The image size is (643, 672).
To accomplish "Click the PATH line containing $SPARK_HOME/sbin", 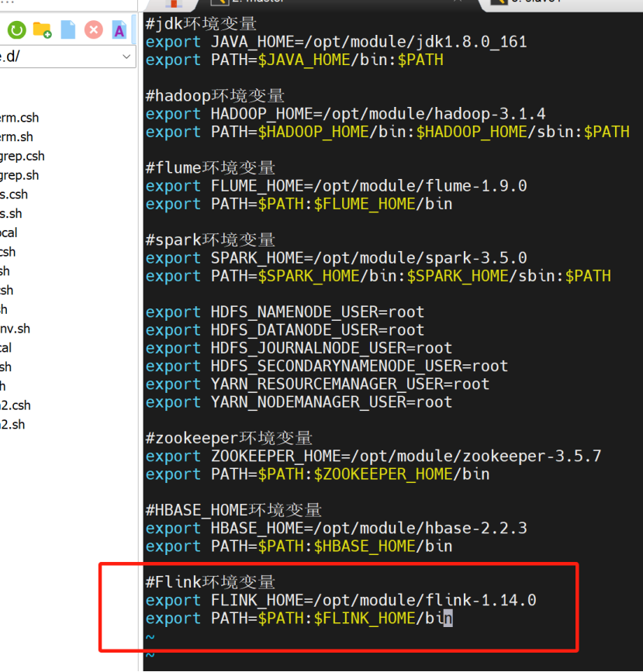I will click(x=378, y=276).
